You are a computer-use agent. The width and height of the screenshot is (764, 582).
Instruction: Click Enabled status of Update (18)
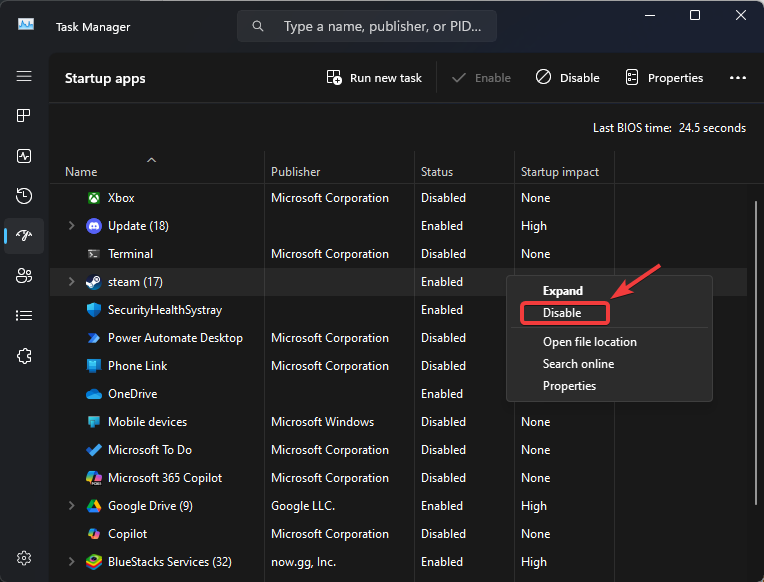pos(442,226)
